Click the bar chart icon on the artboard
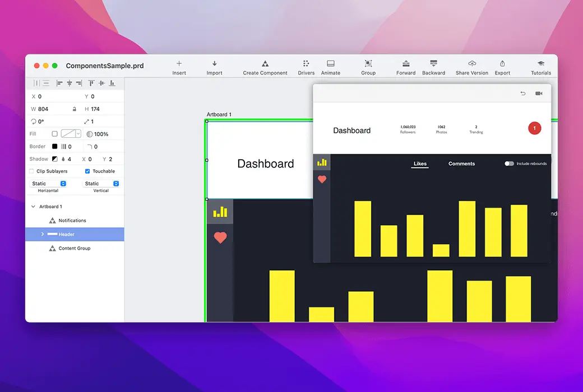 (220, 212)
